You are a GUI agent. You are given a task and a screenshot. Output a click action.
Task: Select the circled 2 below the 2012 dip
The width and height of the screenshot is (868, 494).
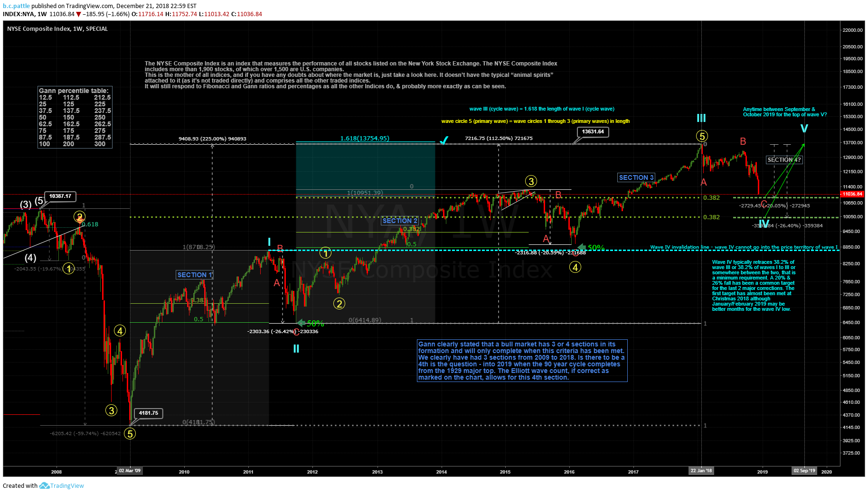[x=339, y=304]
